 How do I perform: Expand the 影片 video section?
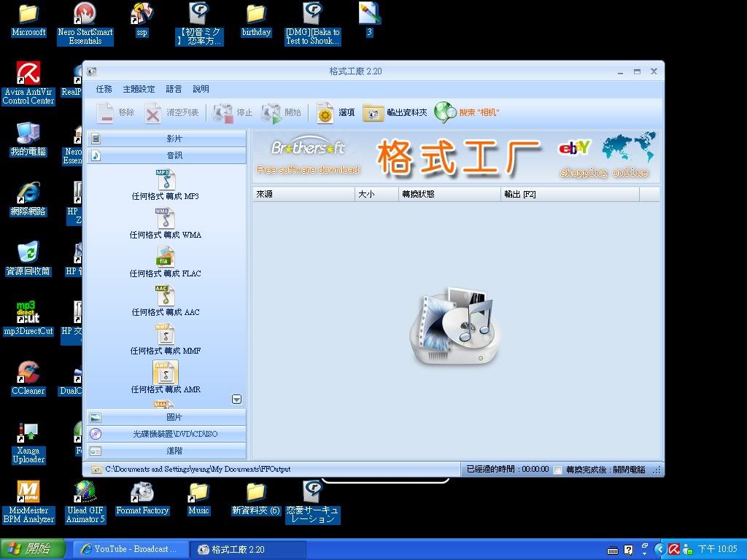[x=166, y=139]
